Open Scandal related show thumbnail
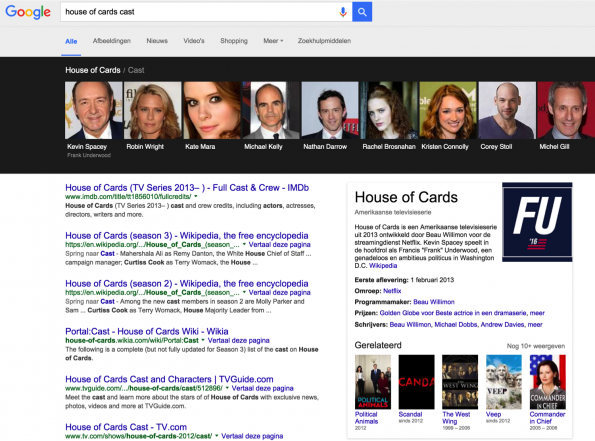 416,382
